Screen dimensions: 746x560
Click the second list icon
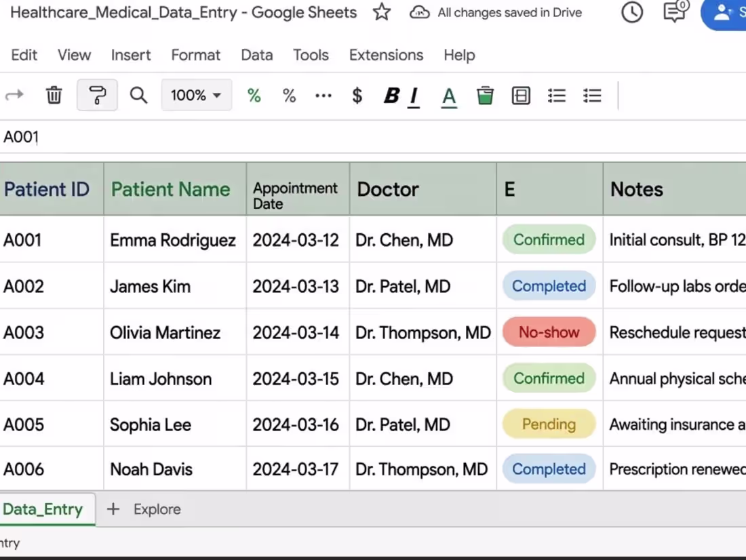(592, 96)
